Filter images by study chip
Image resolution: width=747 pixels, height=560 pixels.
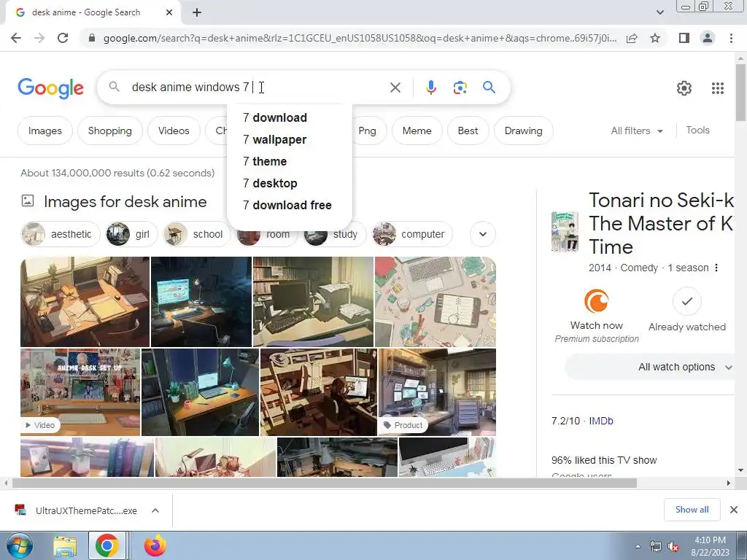pyautogui.click(x=336, y=234)
